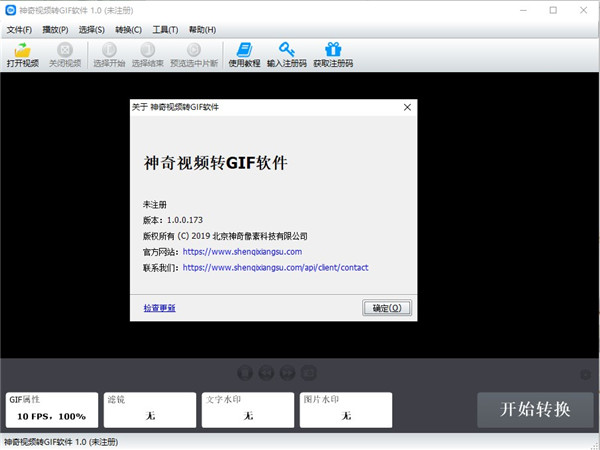Open the 播放(P) menu
This screenshot has height=450, width=600.
tap(55, 29)
